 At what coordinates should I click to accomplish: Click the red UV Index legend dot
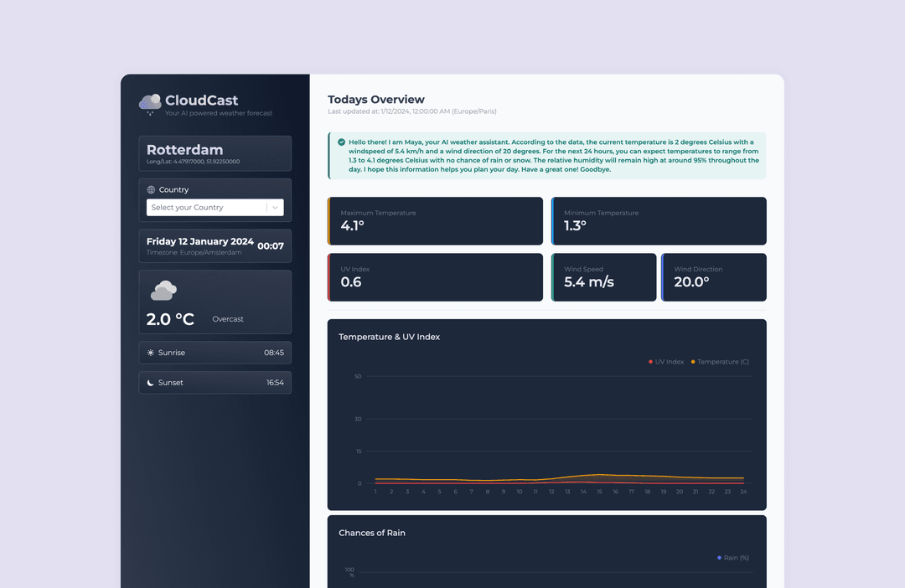[650, 362]
